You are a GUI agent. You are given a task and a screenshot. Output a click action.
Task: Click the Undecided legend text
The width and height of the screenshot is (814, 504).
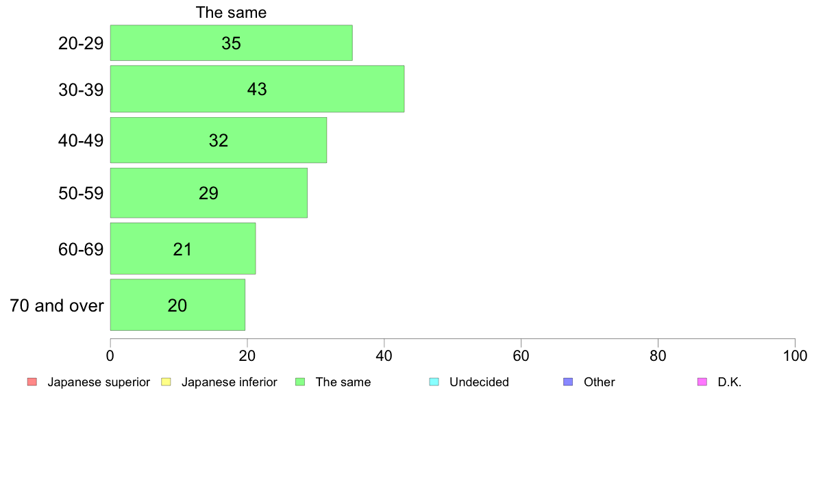[x=479, y=382]
